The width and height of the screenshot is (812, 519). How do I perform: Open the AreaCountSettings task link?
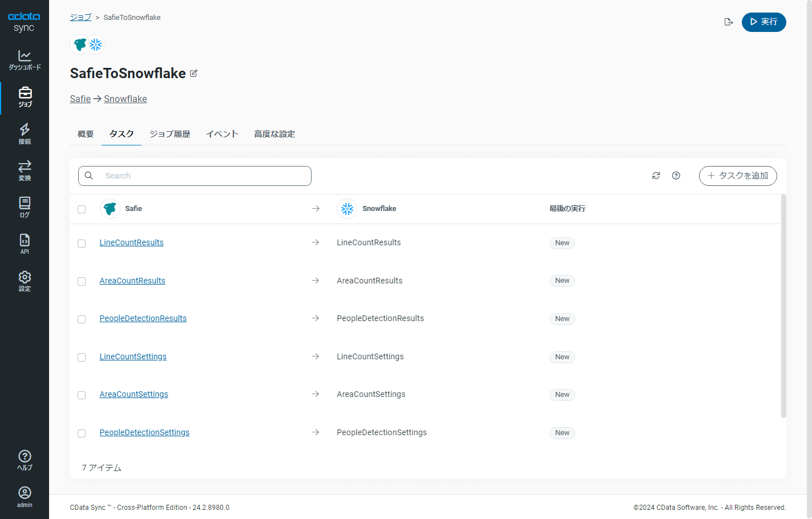tap(134, 394)
